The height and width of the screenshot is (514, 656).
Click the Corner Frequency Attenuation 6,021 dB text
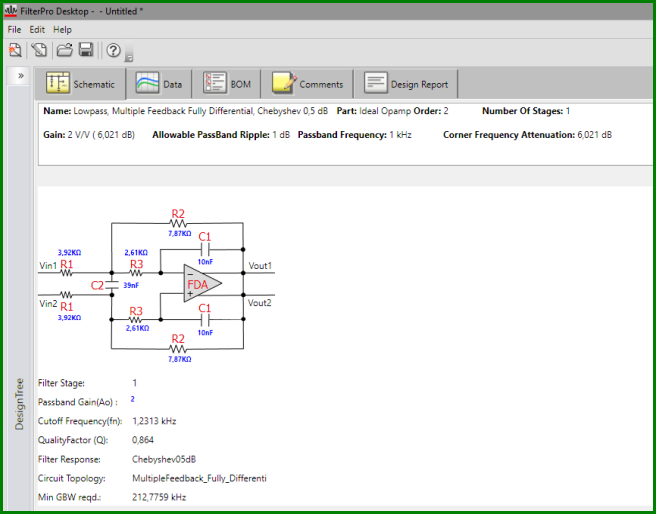pos(528,135)
